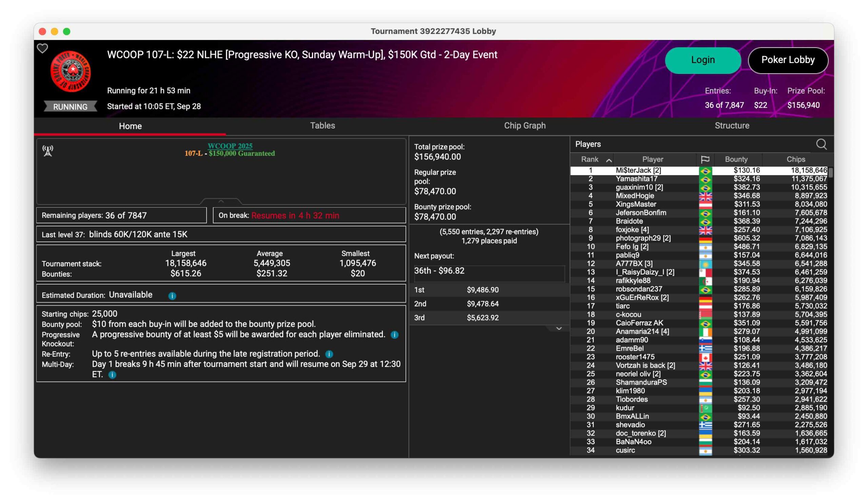
Task: Switch to the Tables tab
Action: 322,126
